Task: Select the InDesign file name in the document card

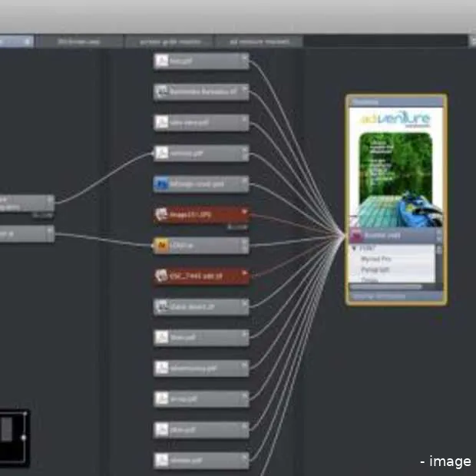Action: pyautogui.click(x=382, y=236)
